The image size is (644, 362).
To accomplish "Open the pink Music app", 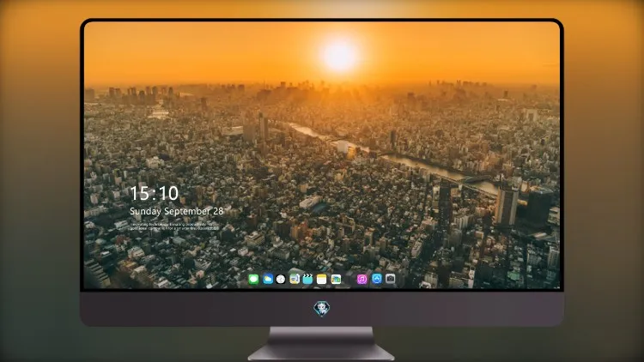I will point(361,280).
